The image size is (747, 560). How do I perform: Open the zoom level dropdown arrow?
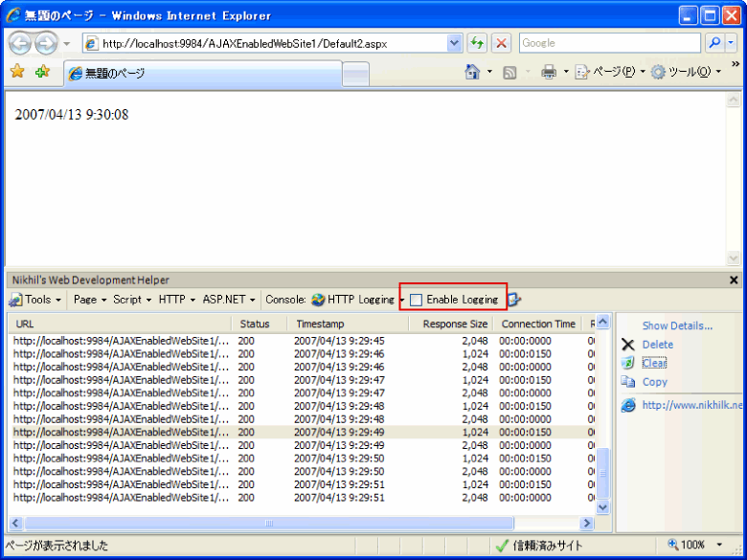719,545
